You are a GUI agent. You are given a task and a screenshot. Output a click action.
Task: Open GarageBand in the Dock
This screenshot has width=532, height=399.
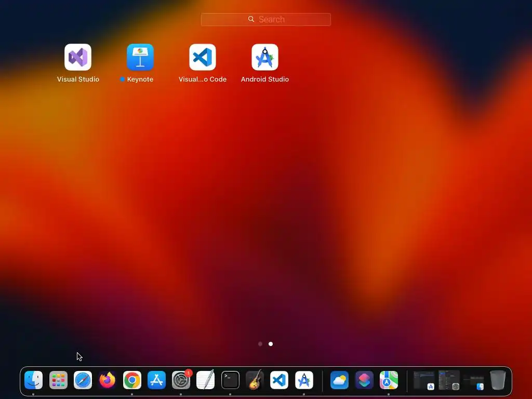pos(255,380)
